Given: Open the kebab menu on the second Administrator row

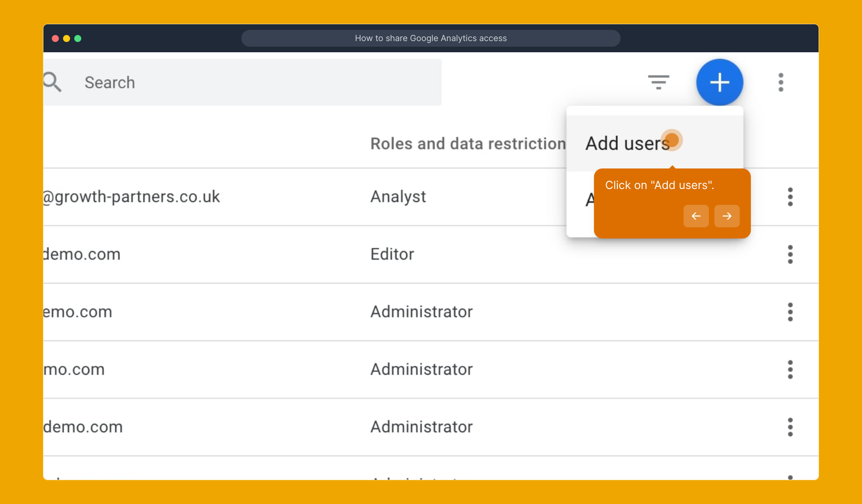Looking at the screenshot, I should point(790,370).
